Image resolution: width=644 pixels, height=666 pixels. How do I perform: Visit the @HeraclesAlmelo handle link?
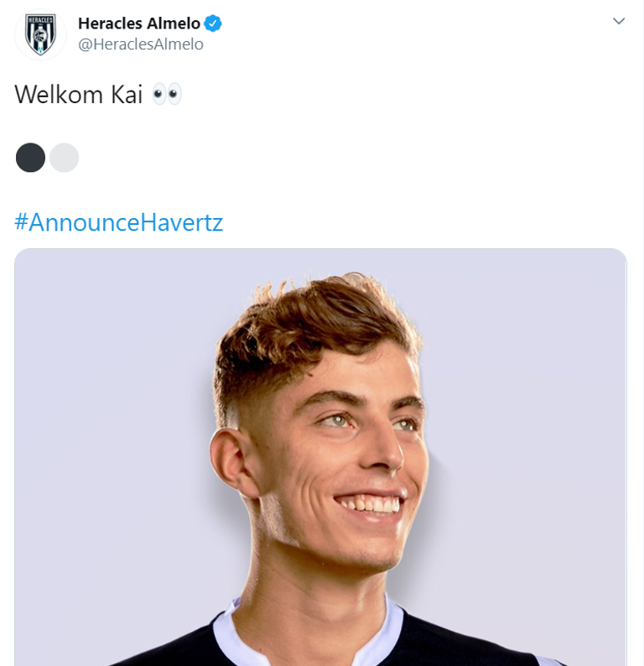140,44
